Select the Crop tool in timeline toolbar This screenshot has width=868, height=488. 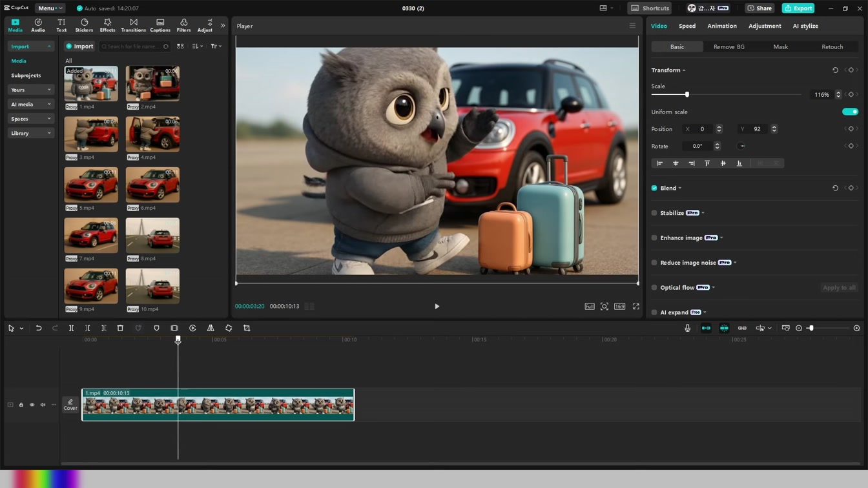(247, 328)
